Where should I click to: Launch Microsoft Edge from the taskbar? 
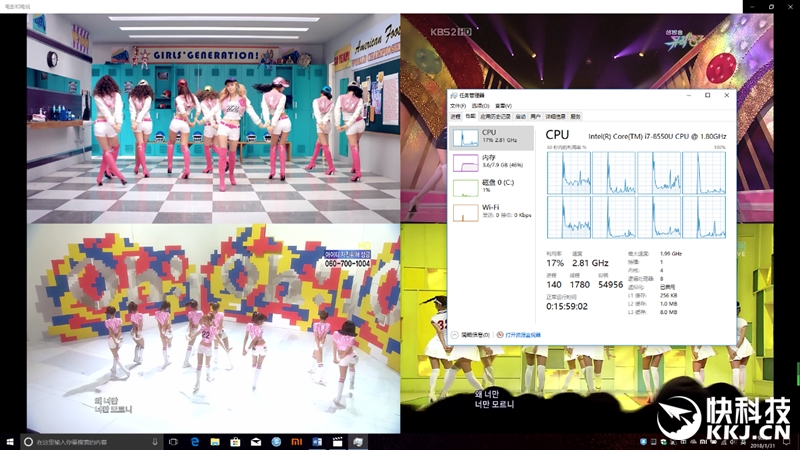pyautogui.click(x=195, y=441)
